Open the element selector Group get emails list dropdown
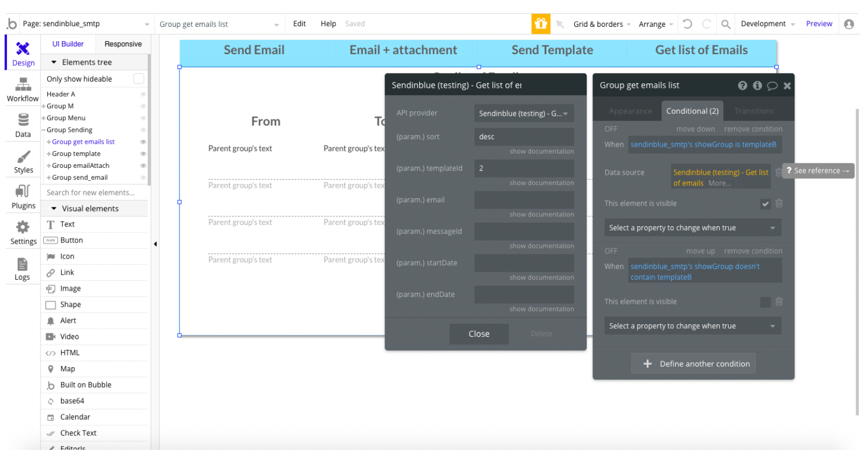Screen dimensions: 868x451 [220, 24]
